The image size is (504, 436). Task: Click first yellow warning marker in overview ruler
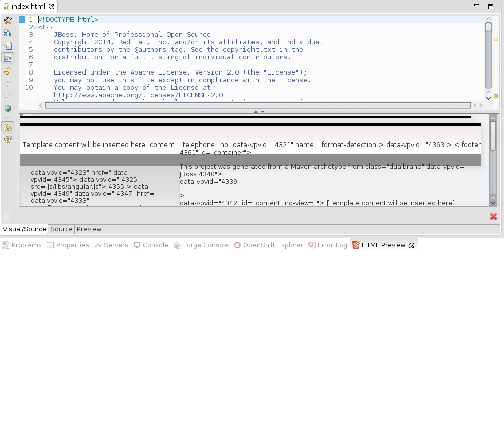(496, 40)
